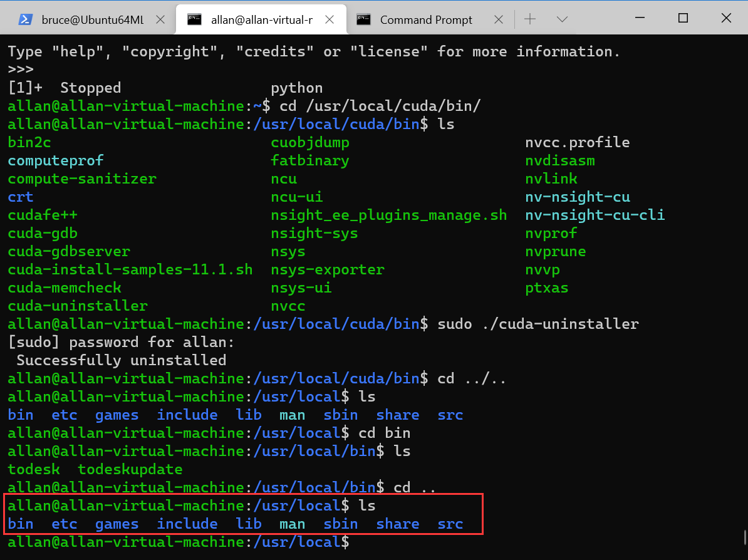Image resolution: width=748 pixels, height=560 pixels.
Task: Click the 'nvcc.profile' entry
Action: tap(577, 142)
